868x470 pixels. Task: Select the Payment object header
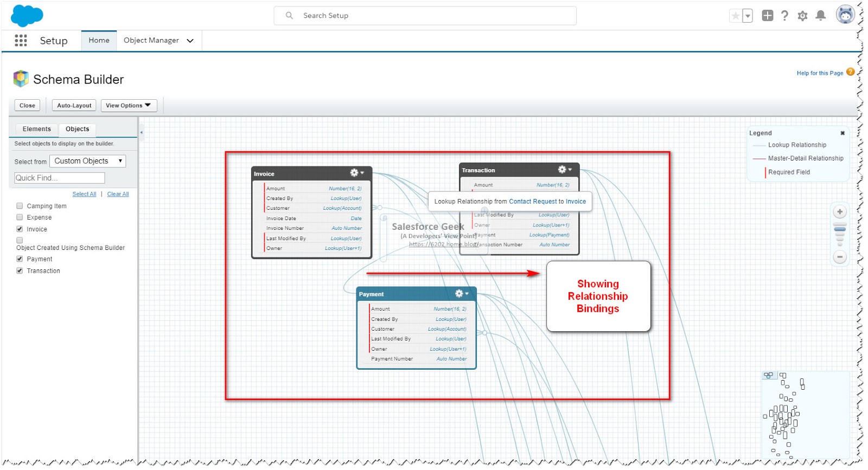(417, 294)
